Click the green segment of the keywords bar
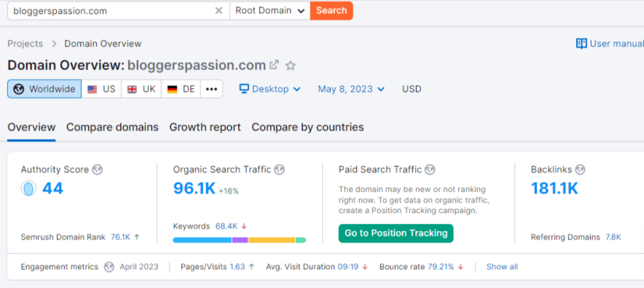Screen dimensions: 644x288 pos(301,240)
